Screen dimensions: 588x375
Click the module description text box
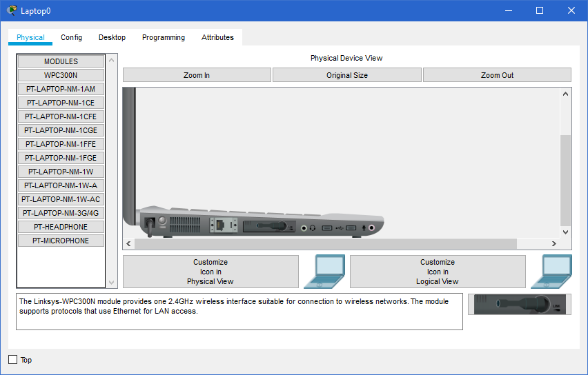[239, 312]
